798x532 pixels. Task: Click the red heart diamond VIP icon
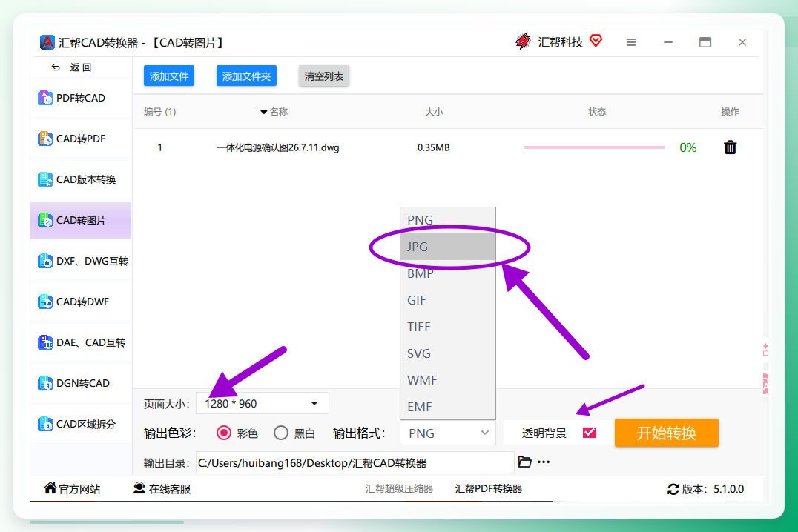click(x=596, y=40)
